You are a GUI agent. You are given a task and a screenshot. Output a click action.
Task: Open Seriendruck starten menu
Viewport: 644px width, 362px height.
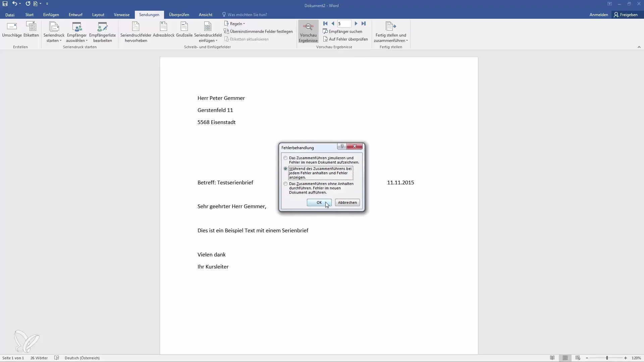(54, 32)
